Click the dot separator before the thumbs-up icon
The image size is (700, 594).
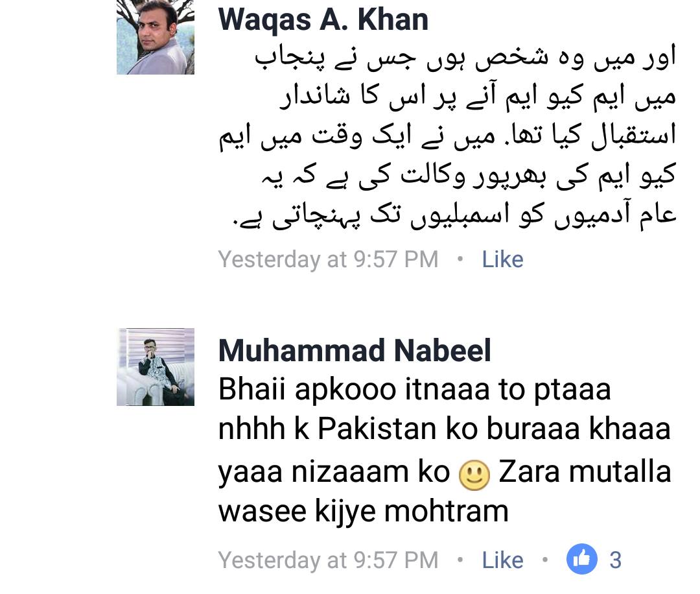544,560
